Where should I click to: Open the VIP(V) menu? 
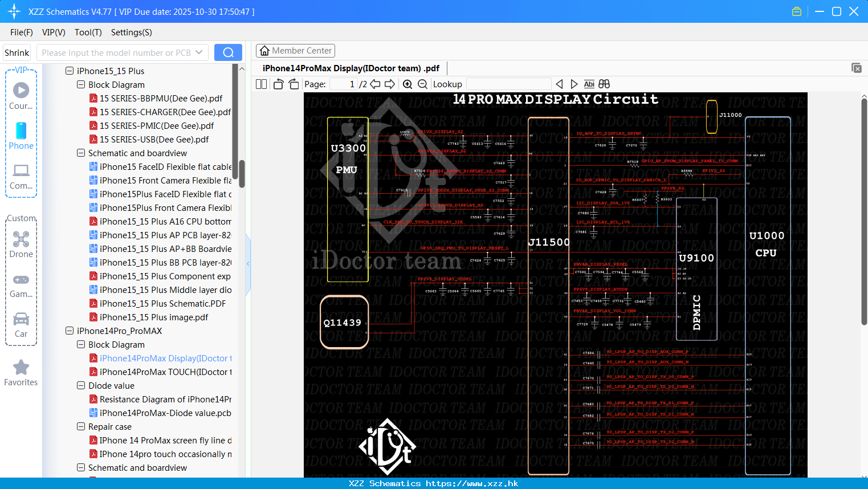[x=54, y=32]
